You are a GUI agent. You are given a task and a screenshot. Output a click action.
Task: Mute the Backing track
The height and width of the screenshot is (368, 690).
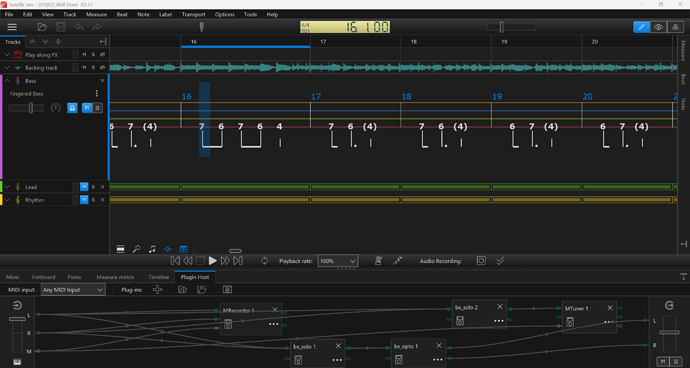coord(84,68)
